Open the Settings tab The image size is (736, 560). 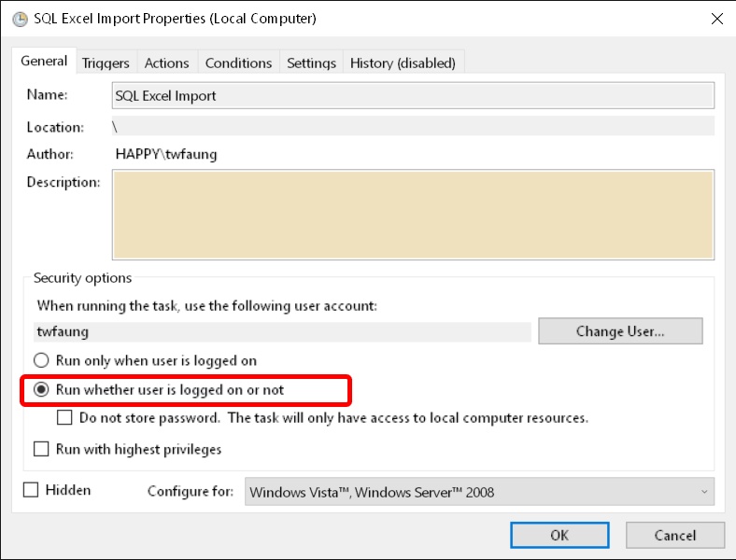coord(311,63)
